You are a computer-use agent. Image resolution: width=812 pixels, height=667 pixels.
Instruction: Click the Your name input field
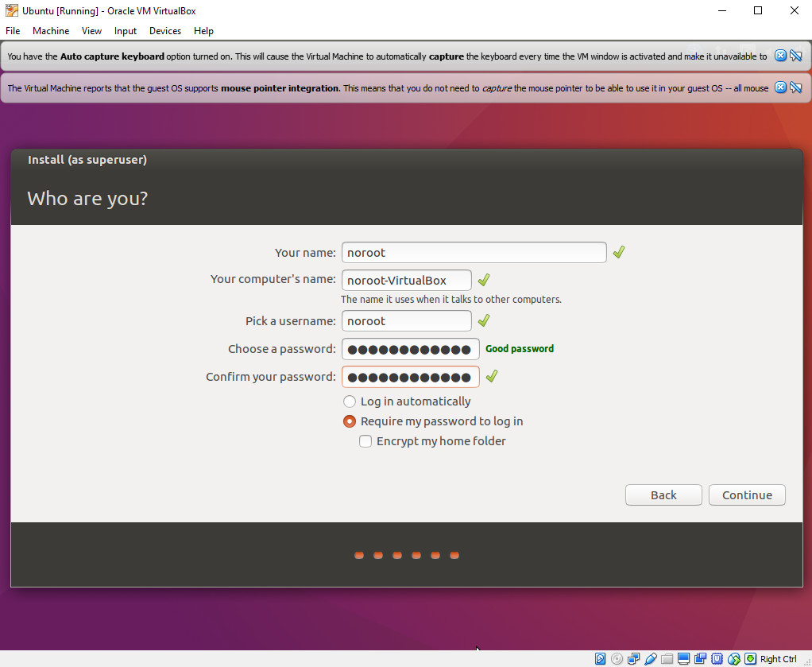coord(474,252)
